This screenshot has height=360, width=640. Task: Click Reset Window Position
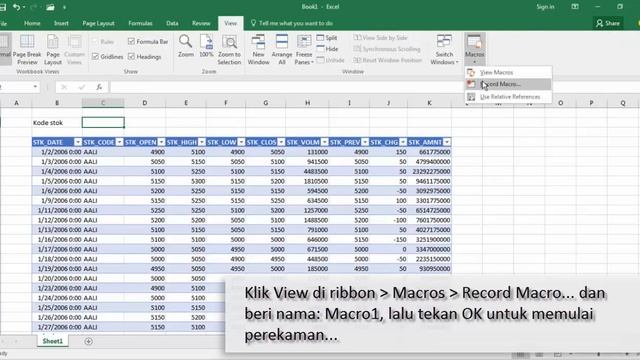click(x=388, y=60)
